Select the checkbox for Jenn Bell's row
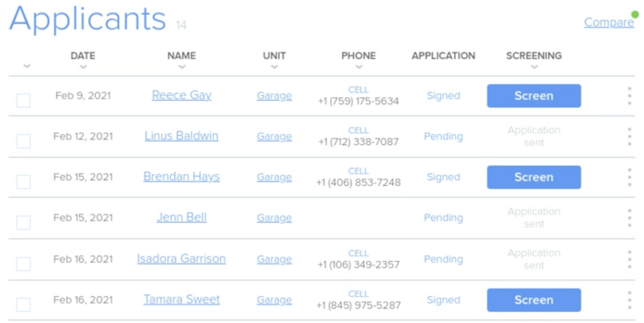Image resolution: width=644 pixels, height=323 pixels. pos(23,222)
